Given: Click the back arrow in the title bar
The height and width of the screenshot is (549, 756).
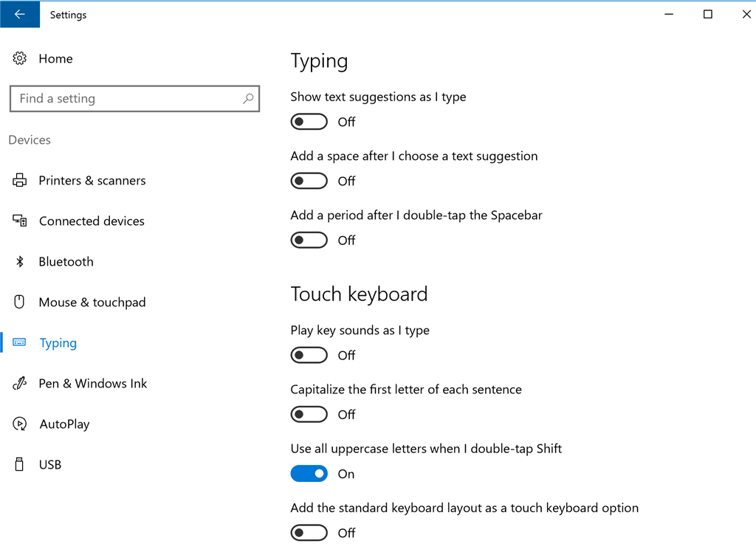Looking at the screenshot, I should tap(20, 15).
